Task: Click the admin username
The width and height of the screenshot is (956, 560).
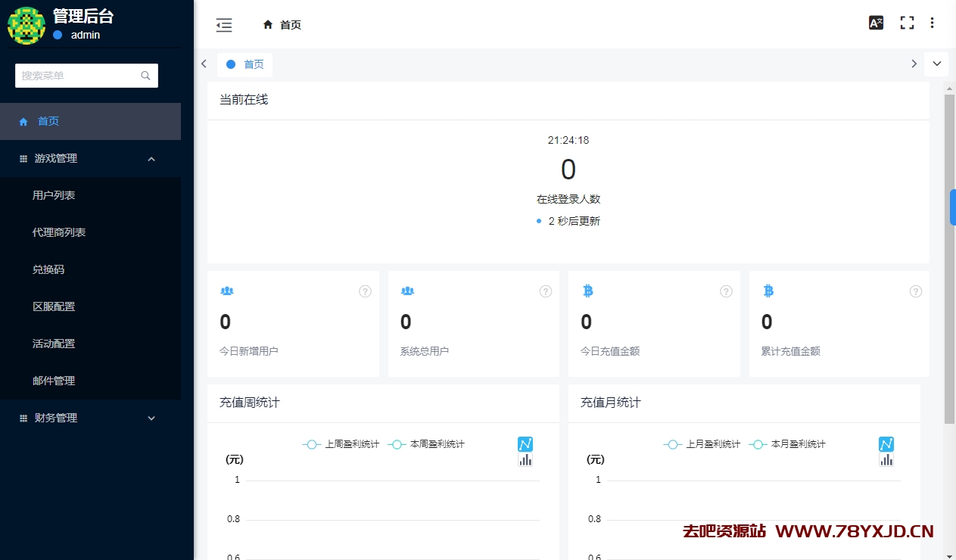Action: pos(86,35)
